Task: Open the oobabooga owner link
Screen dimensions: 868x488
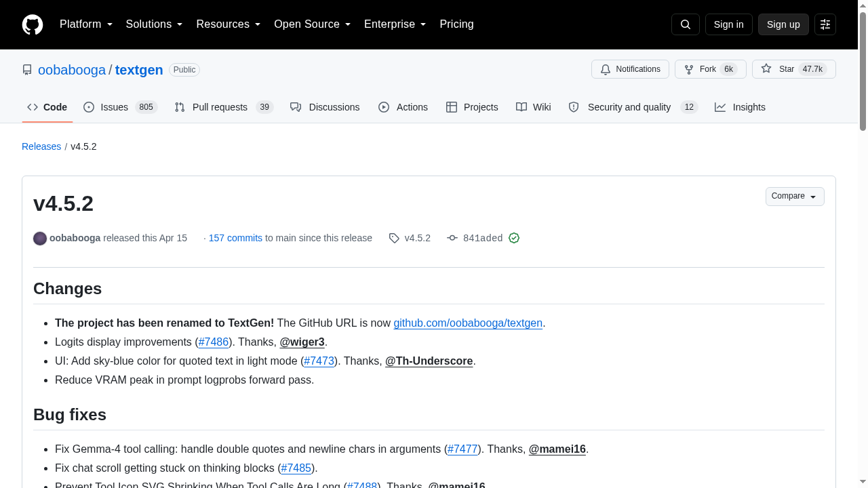Action: click(72, 70)
